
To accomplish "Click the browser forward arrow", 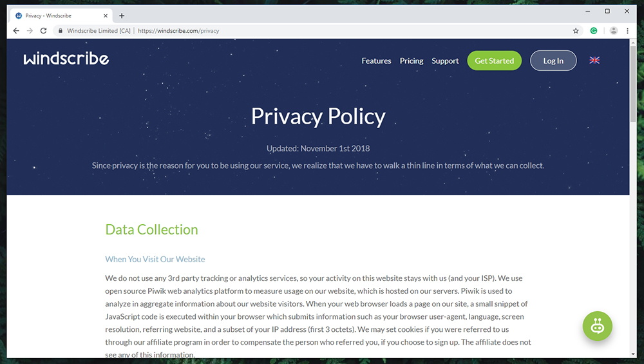I will pos(30,31).
